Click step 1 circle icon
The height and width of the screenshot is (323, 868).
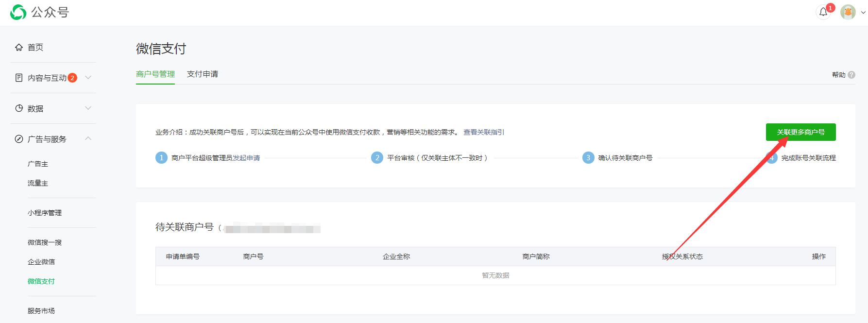[161, 158]
